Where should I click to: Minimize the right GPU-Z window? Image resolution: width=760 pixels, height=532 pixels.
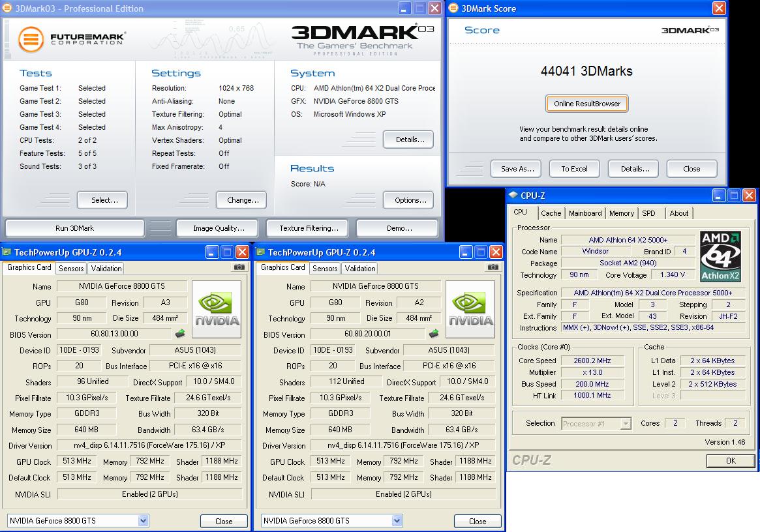(466, 252)
